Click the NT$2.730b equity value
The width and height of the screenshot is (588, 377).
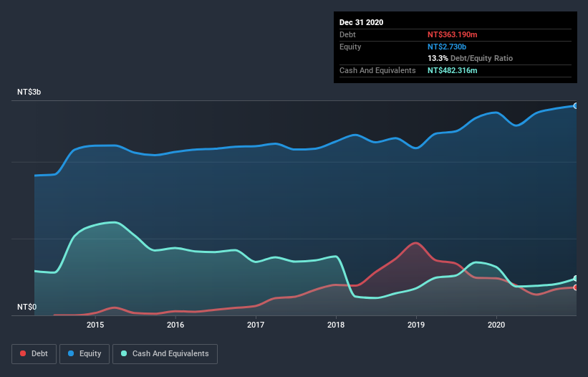point(447,47)
